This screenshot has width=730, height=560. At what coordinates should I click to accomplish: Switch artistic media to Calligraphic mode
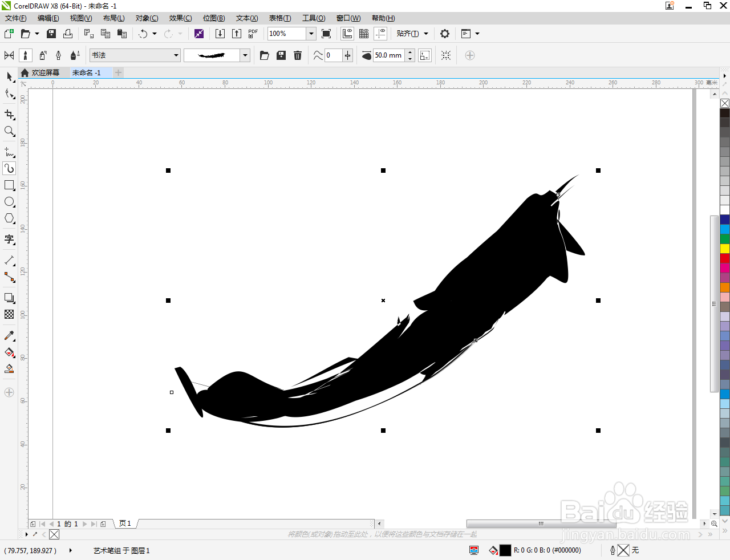58,55
